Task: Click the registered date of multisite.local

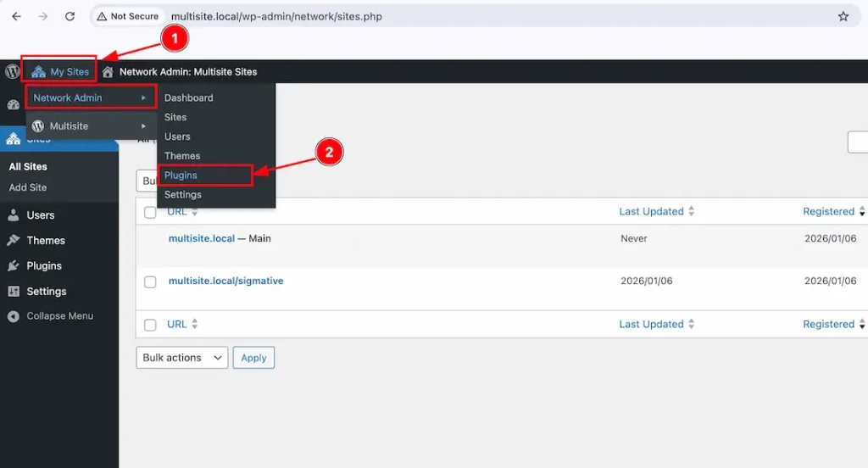Action: tap(831, 239)
